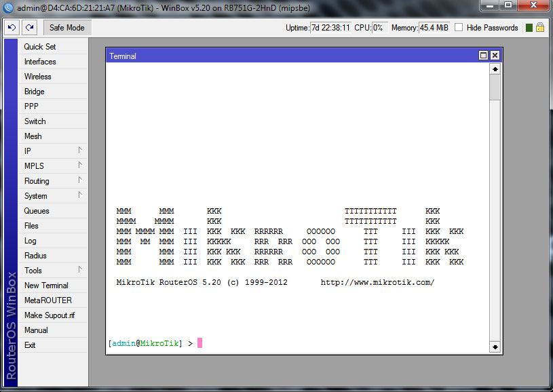This screenshot has height=392, width=553.
Task: Click the Uptime value 7d 22:38:11
Action: 330,28
